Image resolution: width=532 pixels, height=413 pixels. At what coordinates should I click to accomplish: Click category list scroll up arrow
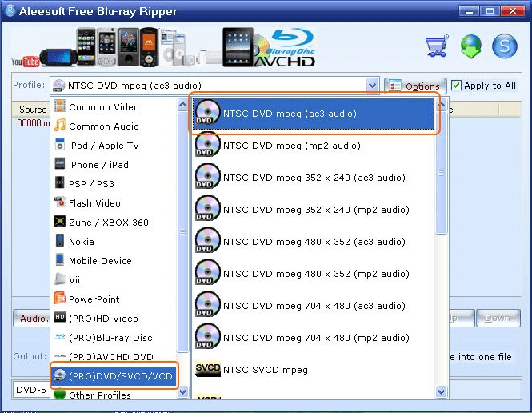point(182,104)
